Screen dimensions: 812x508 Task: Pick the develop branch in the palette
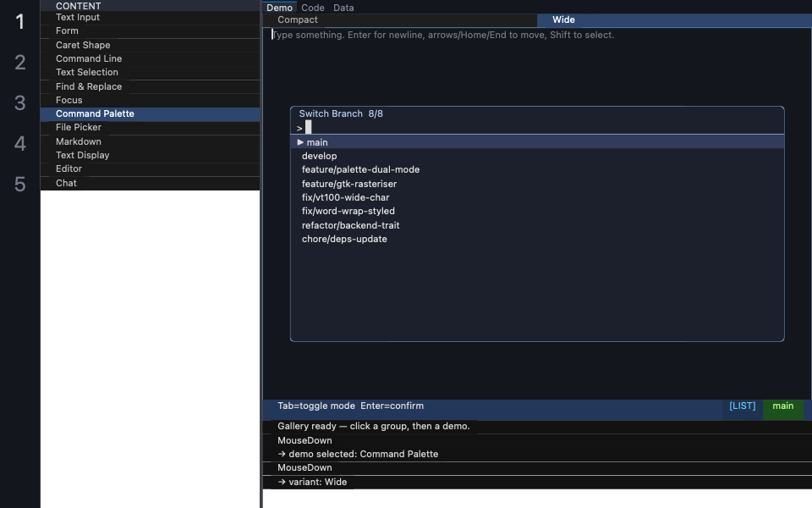point(538,156)
